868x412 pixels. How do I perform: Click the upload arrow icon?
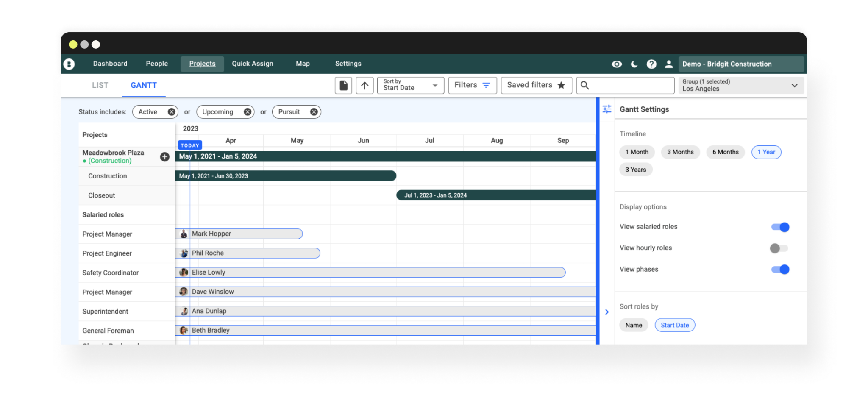[x=364, y=85]
